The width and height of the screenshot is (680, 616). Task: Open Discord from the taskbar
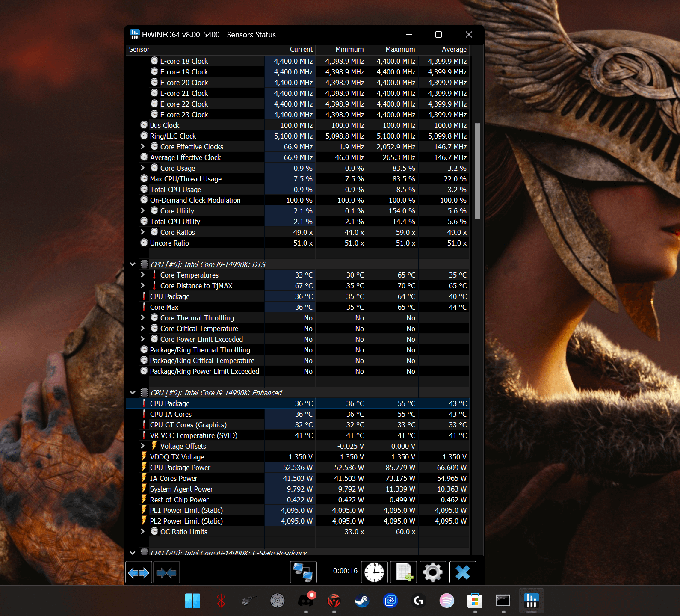(x=306, y=601)
